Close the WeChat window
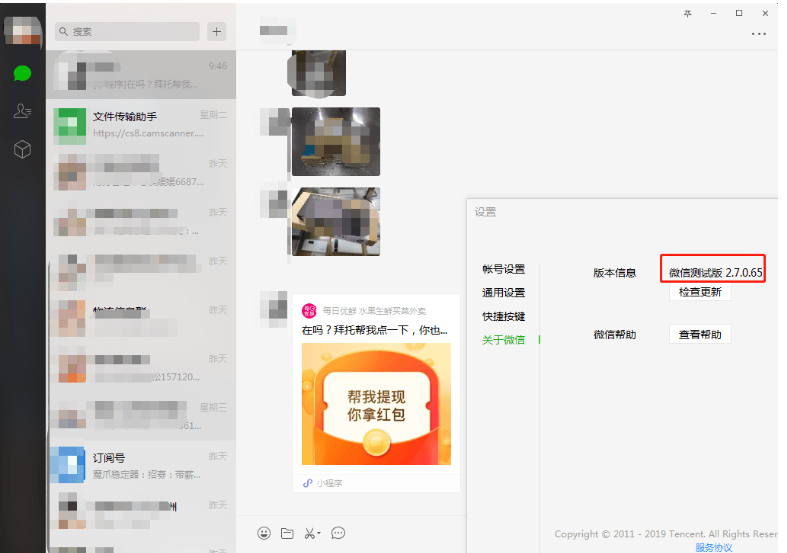Viewport: 787px width, 553px height. [765, 14]
